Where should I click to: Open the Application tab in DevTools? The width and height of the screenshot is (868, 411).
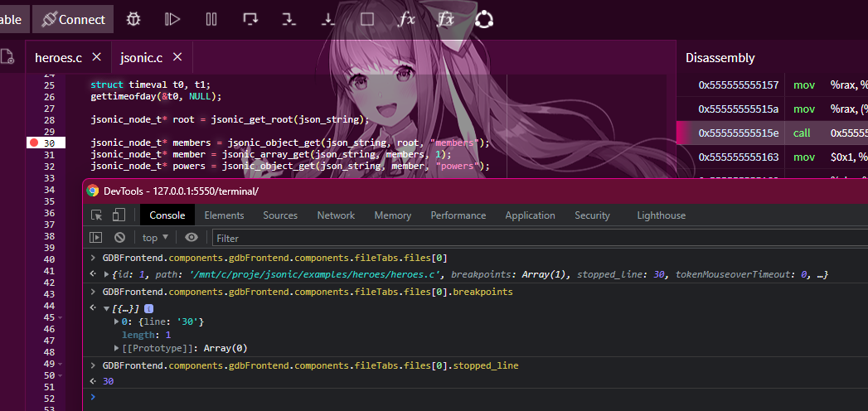(x=530, y=215)
